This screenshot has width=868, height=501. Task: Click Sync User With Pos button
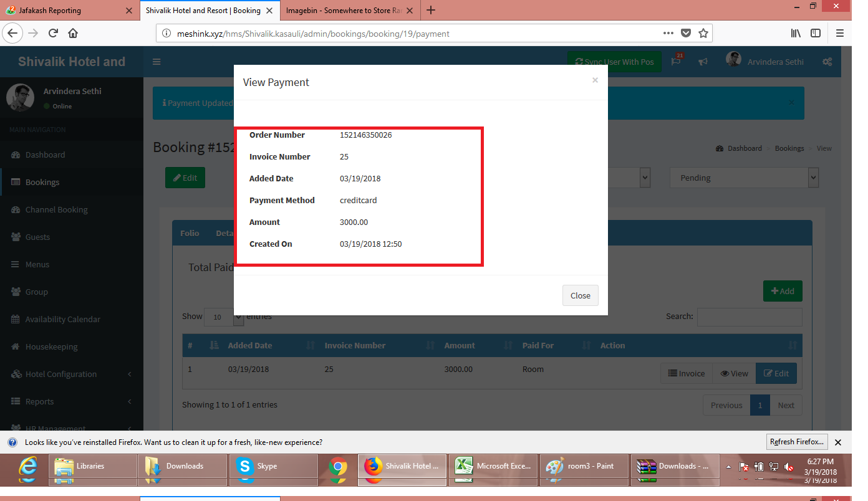tap(614, 62)
